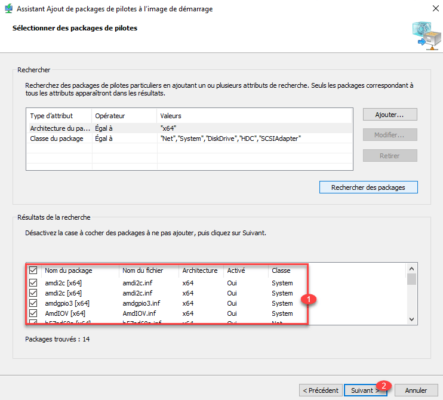Close the wizard window
The height and width of the screenshot is (400, 443).
coord(435,9)
